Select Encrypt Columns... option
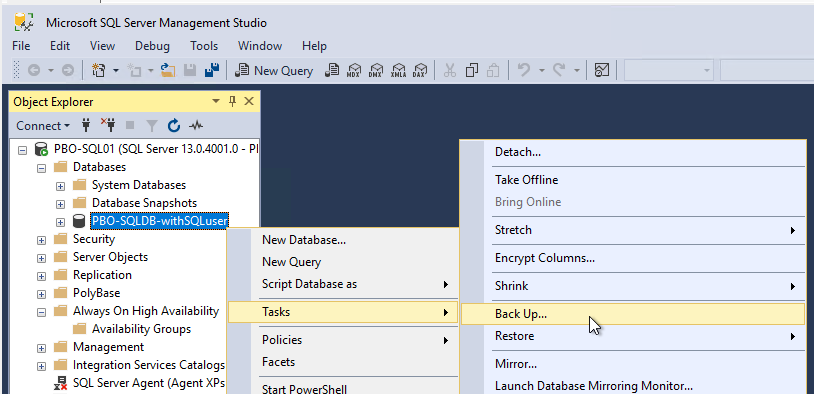The image size is (814, 394). (633, 258)
